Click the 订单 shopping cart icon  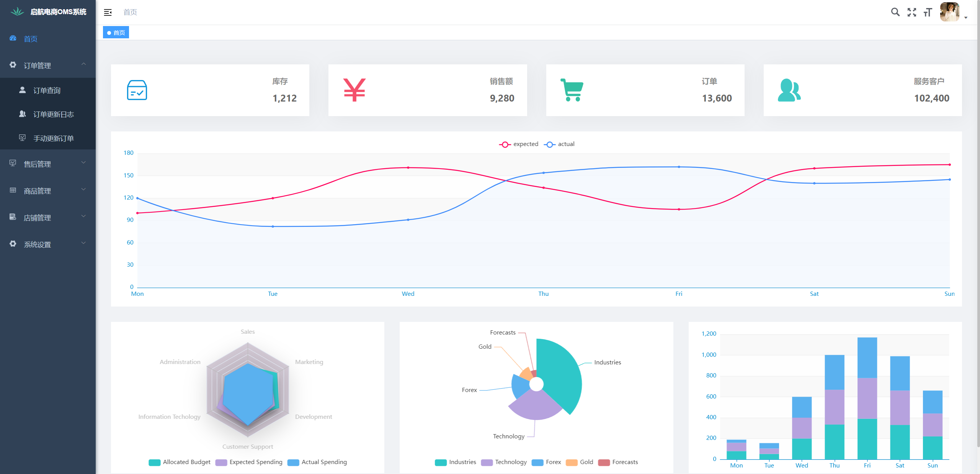(x=572, y=90)
